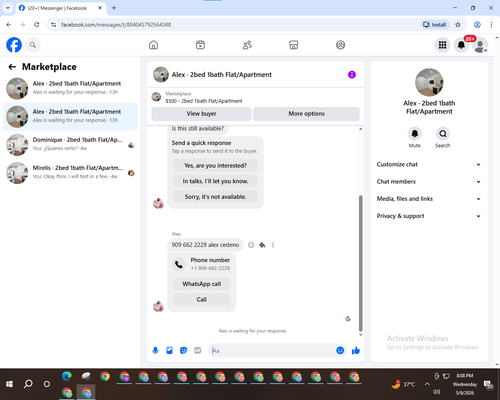Screen dimensions: 500x400
Task: Expand Privacy & support section
Action: (429, 216)
